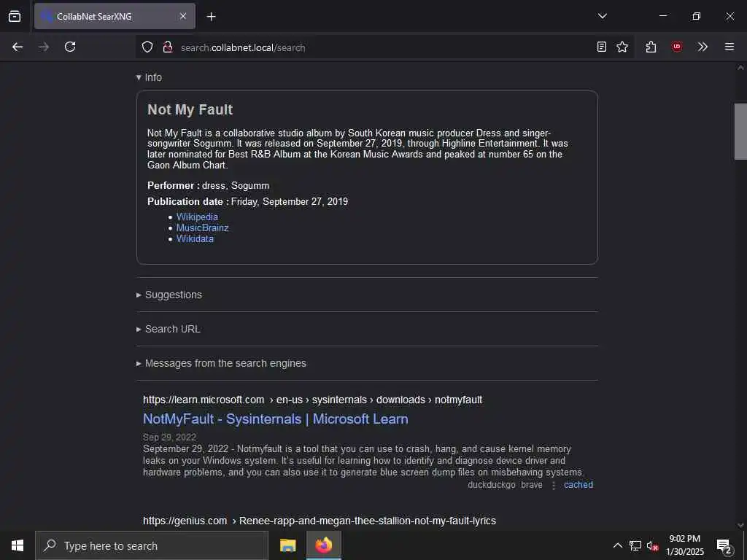This screenshot has width=747, height=560.
Task: Go forward one page
Action: (43, 47)
